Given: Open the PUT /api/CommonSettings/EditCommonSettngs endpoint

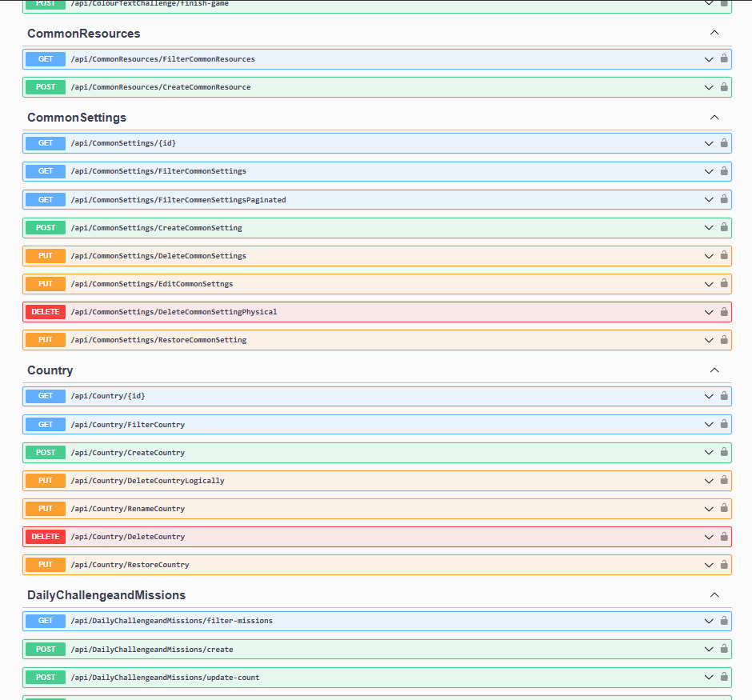Looking at the screenshot, I should coord(360,283).
